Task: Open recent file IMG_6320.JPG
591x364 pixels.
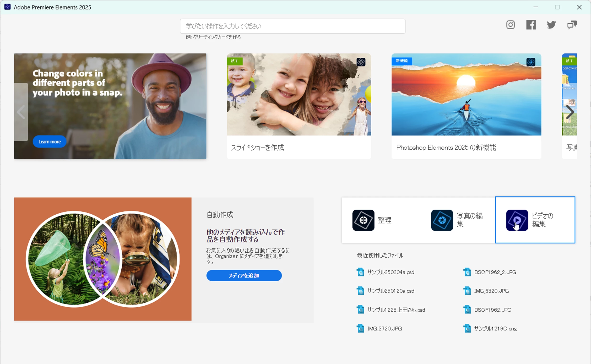Action: coord(491,291)
